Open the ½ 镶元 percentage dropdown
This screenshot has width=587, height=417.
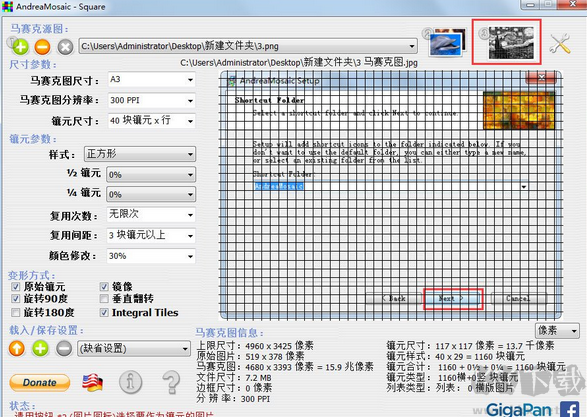(151, 174)
